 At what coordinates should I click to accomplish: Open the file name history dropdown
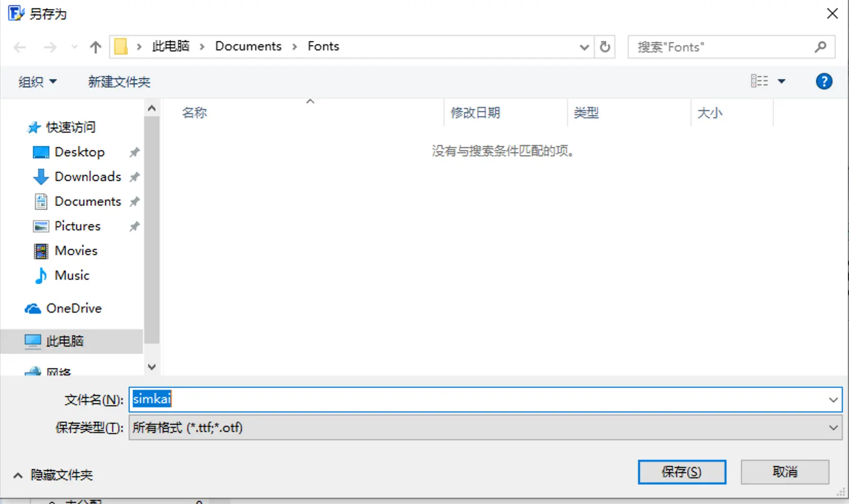tap(834, 400)
